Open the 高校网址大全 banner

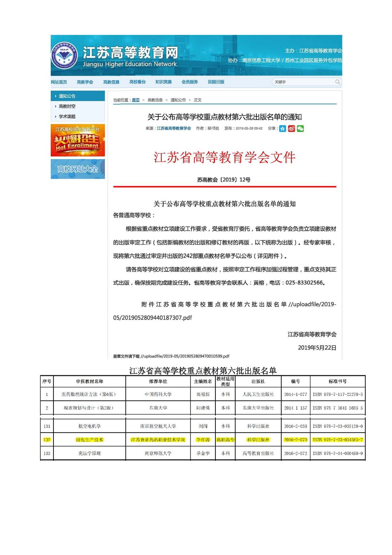coord(78,169)
